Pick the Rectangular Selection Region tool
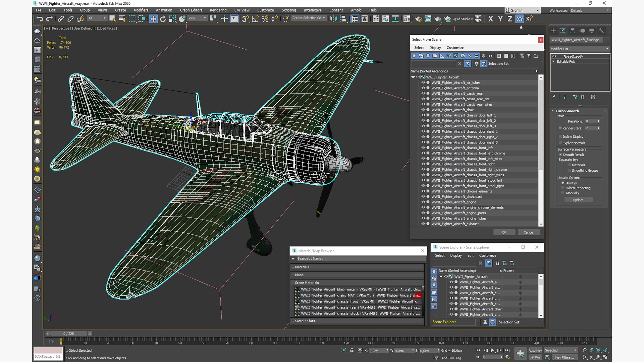This screenshot has width=644, height=362. tap(132, 19)
